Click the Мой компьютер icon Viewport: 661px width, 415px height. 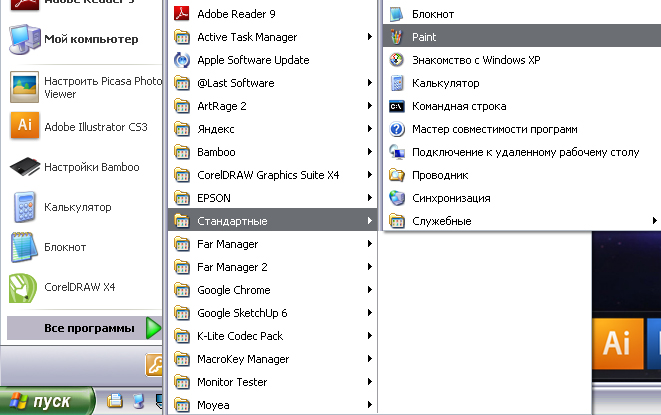click(24, 41)
